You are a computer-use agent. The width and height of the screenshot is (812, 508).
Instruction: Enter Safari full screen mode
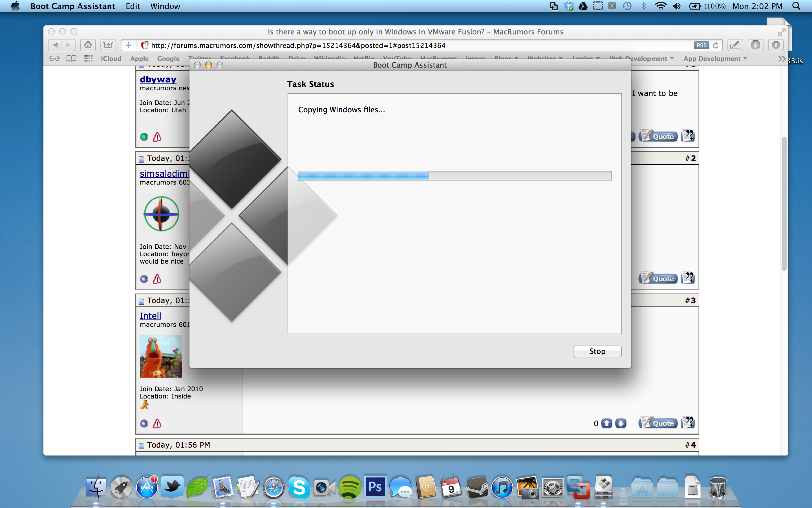tap(782, 32)
